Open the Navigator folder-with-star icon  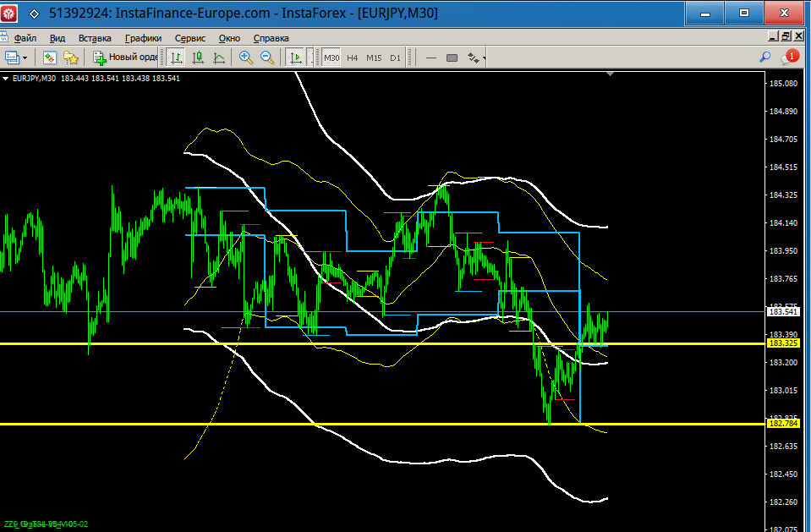71,58
